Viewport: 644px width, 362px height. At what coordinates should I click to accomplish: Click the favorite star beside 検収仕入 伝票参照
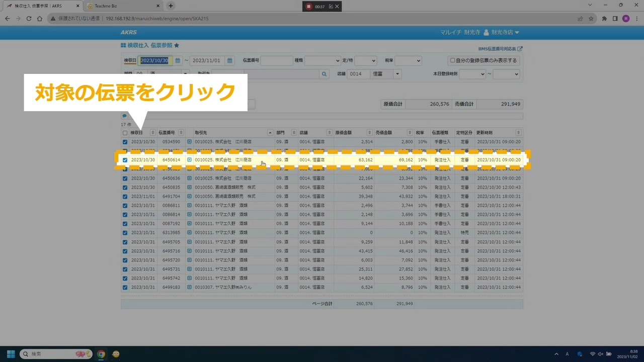(177, 45)
